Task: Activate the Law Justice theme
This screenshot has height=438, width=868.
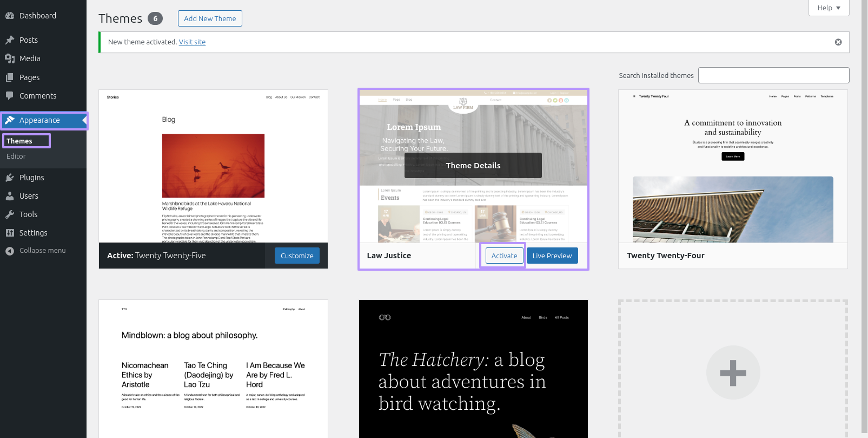Action: coord(504,256)
